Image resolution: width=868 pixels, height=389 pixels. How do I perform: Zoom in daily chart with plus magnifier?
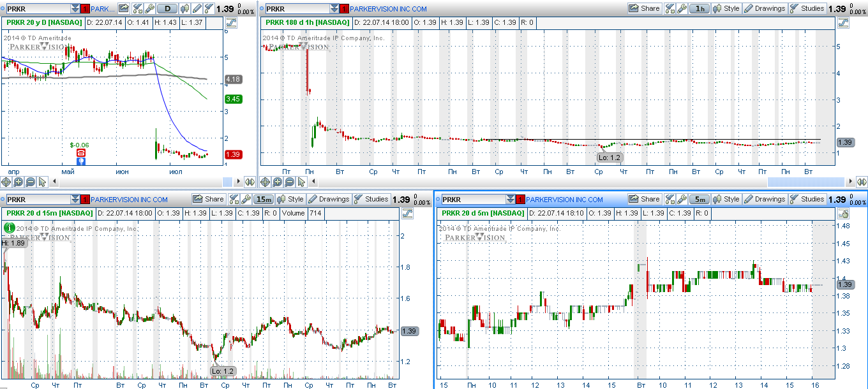19,182
